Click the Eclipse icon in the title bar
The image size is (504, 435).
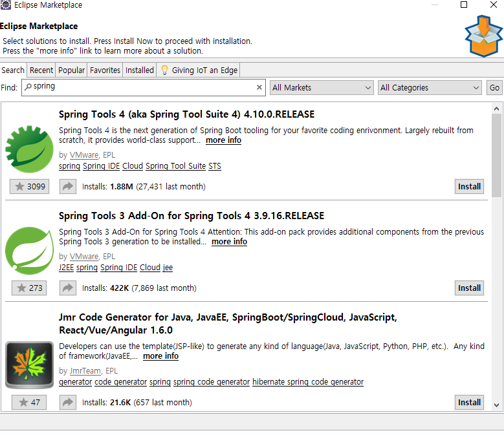click(5, 5)
